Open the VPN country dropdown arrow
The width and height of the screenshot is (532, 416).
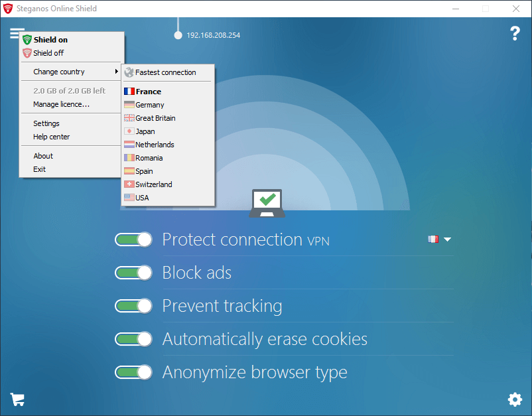[447, 240]
